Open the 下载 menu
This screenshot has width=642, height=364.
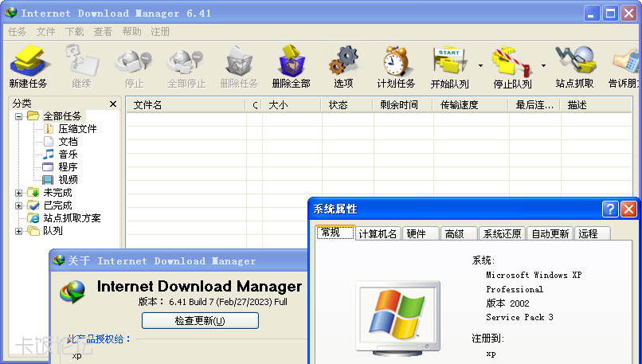(74, 32)
